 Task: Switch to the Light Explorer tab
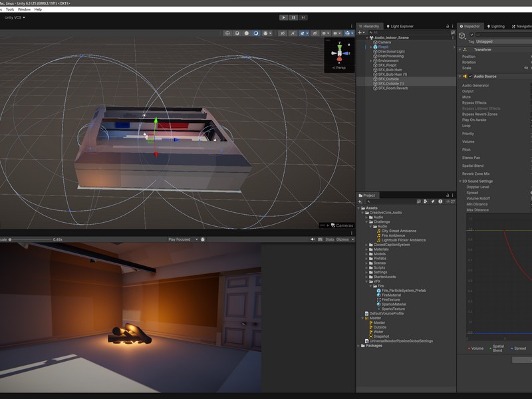[x=400, y=26]
